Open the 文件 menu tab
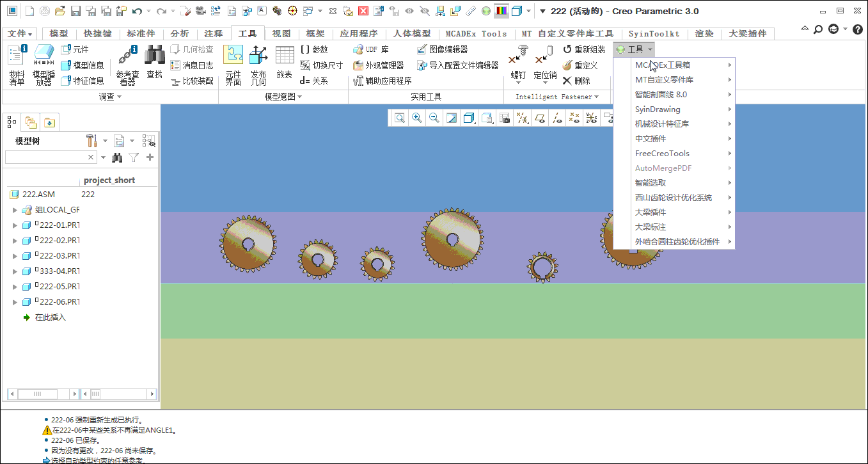This screenshot has width=868, height=464. tap(20, 34)
